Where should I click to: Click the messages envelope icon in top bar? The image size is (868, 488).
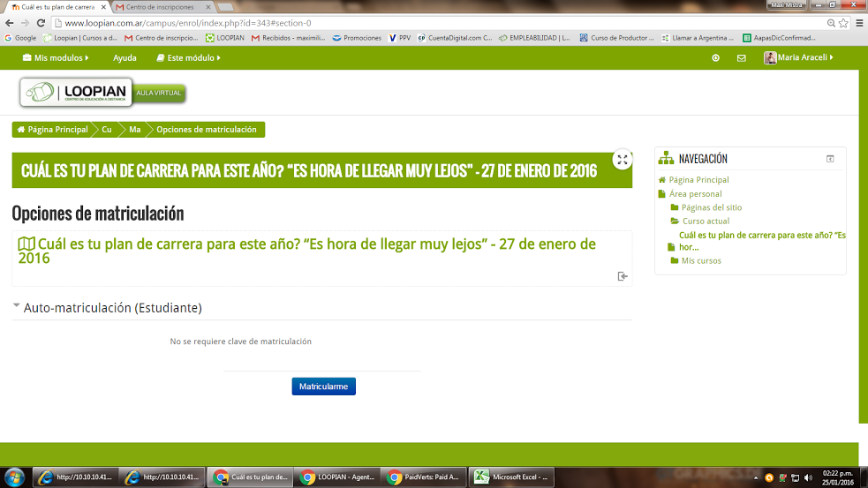pyautogui.click(x=742, y=58)
